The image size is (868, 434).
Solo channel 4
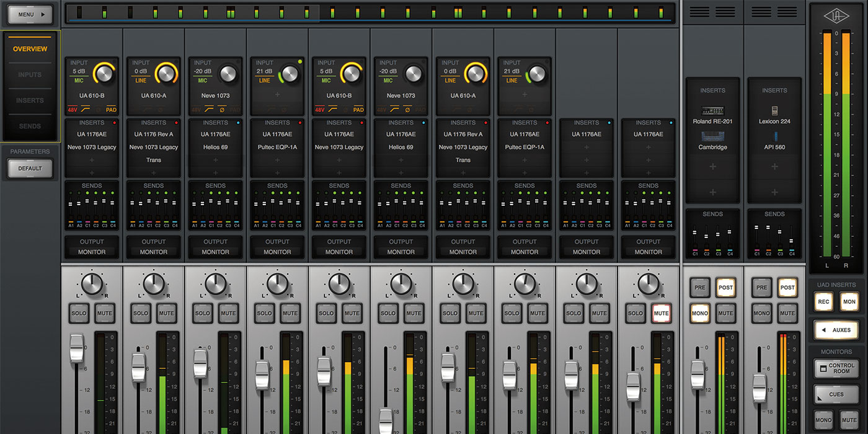[x=265, y=313]
